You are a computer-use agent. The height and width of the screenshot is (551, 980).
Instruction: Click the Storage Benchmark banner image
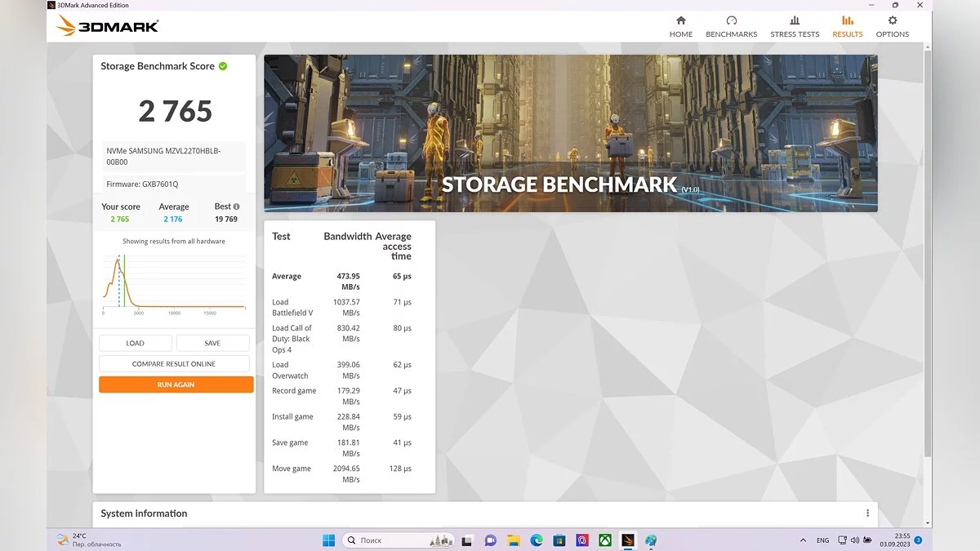click(570, 133)
